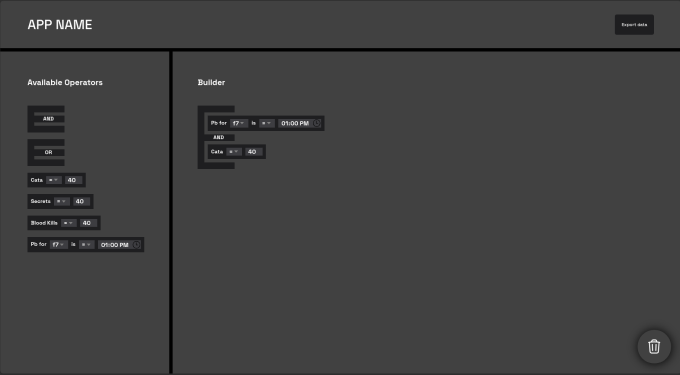Click the Export data button
This screenshot has height=375, width=680.
(634, 25)
